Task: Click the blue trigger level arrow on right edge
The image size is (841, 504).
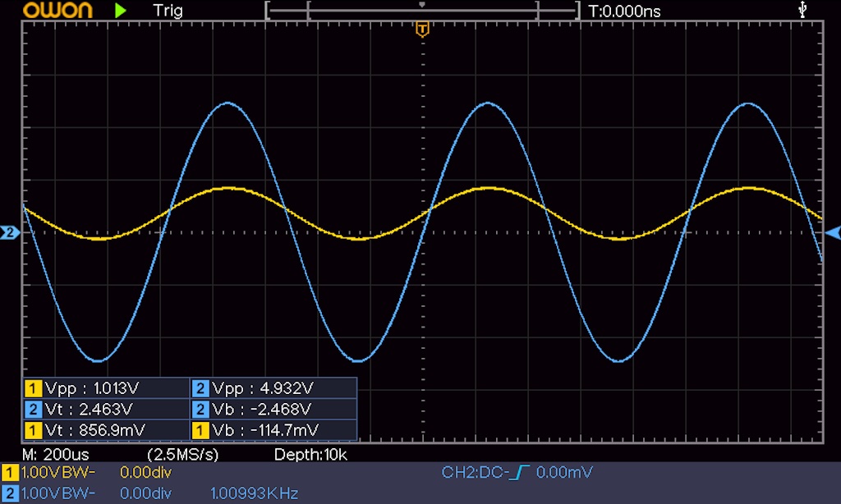Action: coord(832,233)
